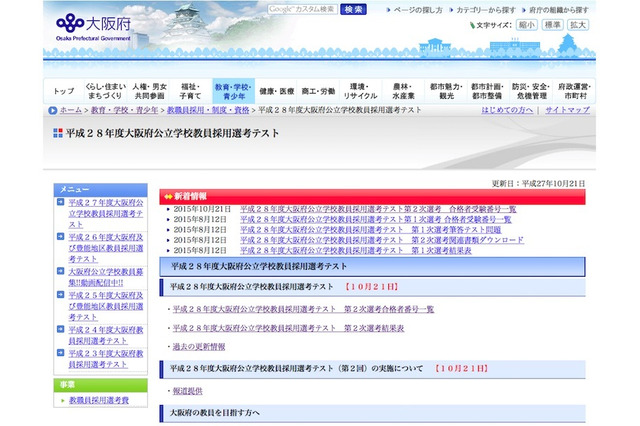The image size is (640, 426).
Task: Open 平成２７年度 teacher selection test menu link
Action: coord(106,213)
